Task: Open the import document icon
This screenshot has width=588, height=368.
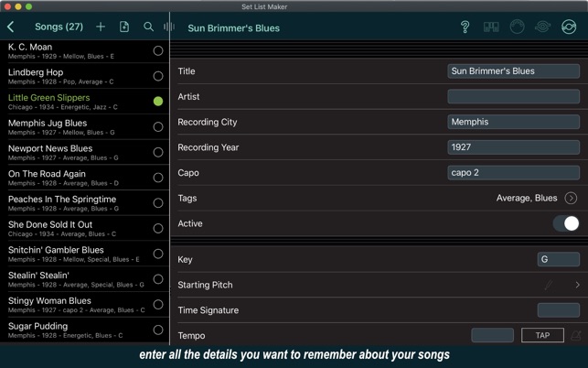Action: 124,27
